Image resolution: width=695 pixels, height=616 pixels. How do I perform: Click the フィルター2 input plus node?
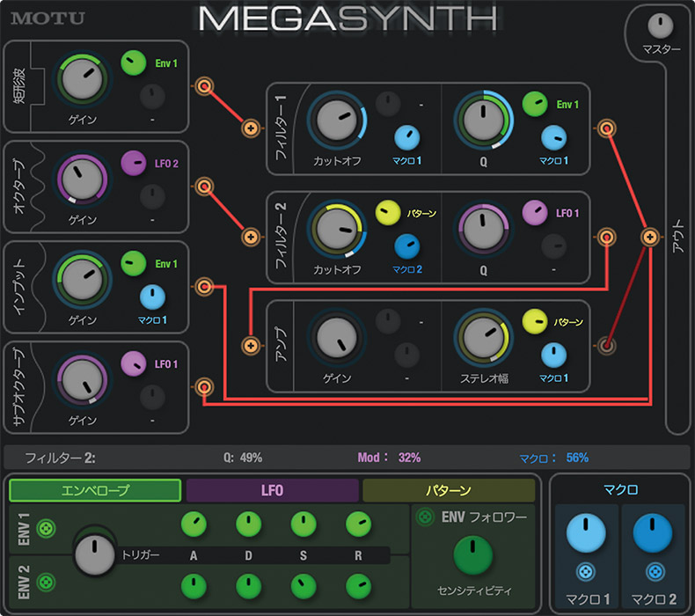point(251,237)
